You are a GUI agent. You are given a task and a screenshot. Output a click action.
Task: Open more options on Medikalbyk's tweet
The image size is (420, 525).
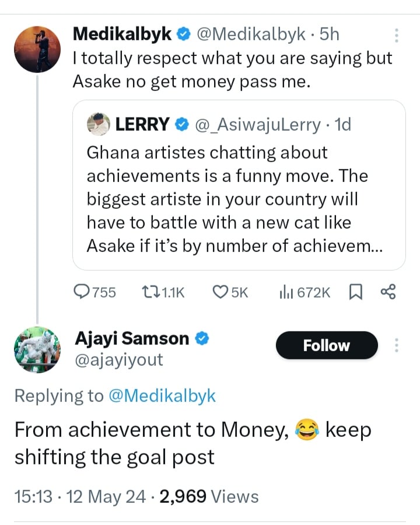point(397,36)
